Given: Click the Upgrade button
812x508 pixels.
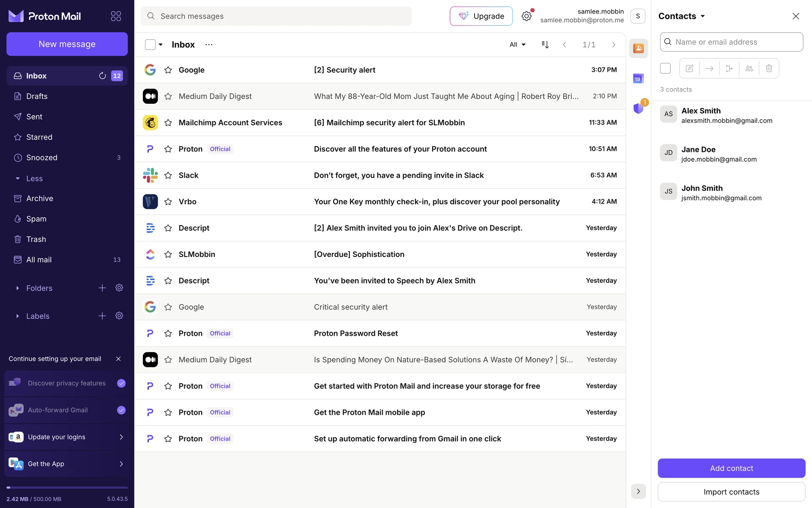Looking at the screenshot, I should [x=481, y=16].
